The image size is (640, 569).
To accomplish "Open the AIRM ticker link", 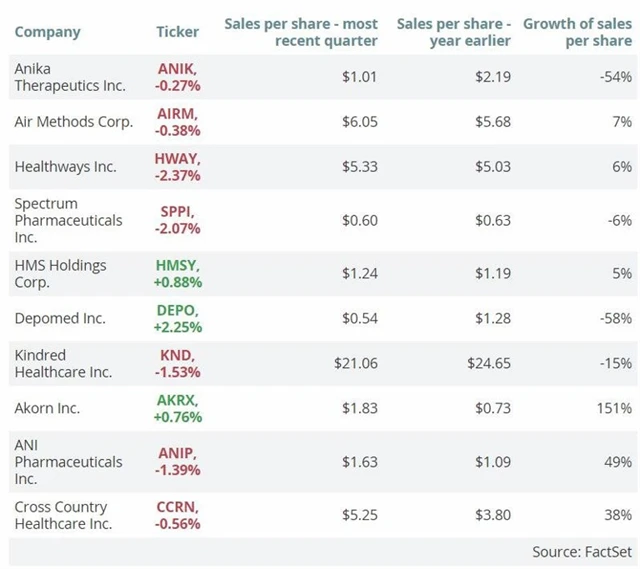I will pos(176,114).
